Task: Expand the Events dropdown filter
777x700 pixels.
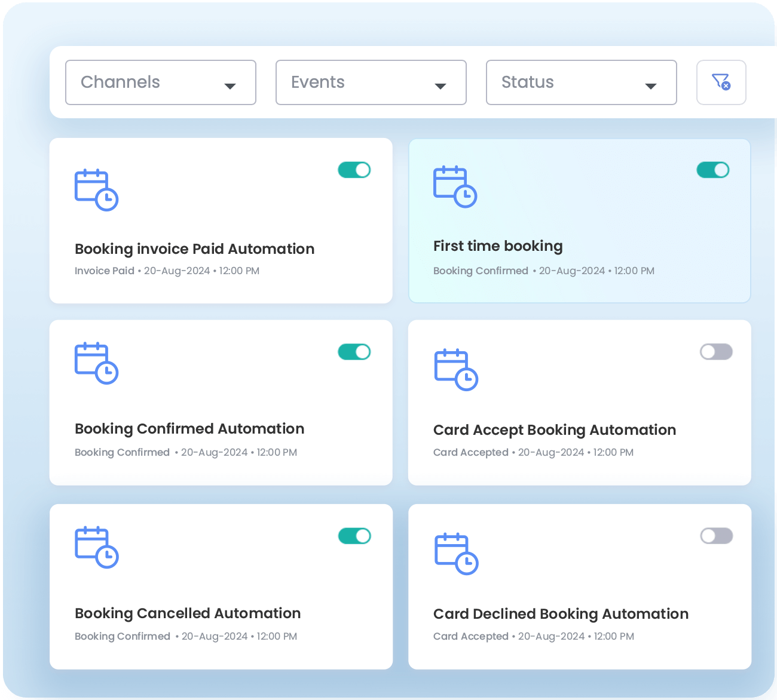Action: [371, 82]
